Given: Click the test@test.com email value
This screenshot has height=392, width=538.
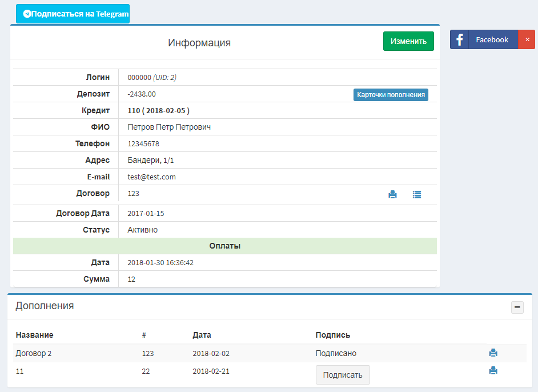Looking at the screenshot, I should 151,177.
